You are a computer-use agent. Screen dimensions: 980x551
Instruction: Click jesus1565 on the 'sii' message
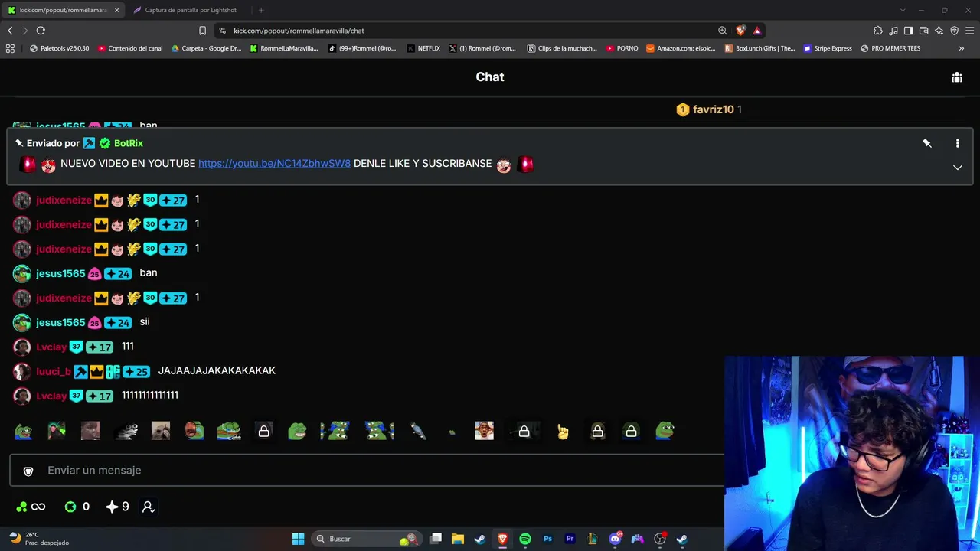click(60, 323)
